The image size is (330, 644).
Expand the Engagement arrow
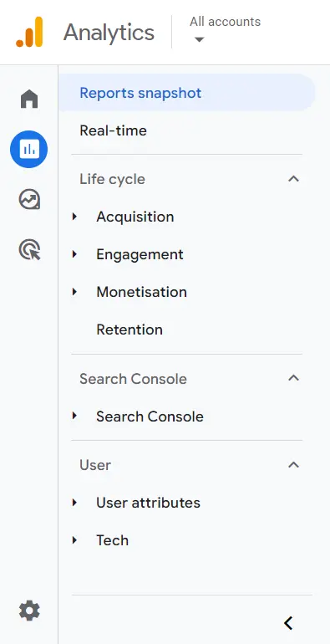74,254
